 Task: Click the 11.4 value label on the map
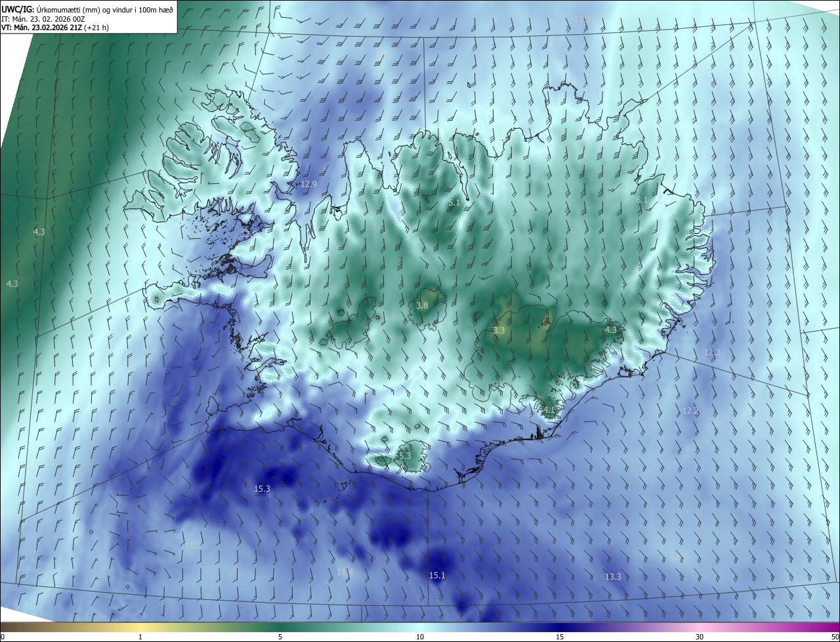pos(345,572)
